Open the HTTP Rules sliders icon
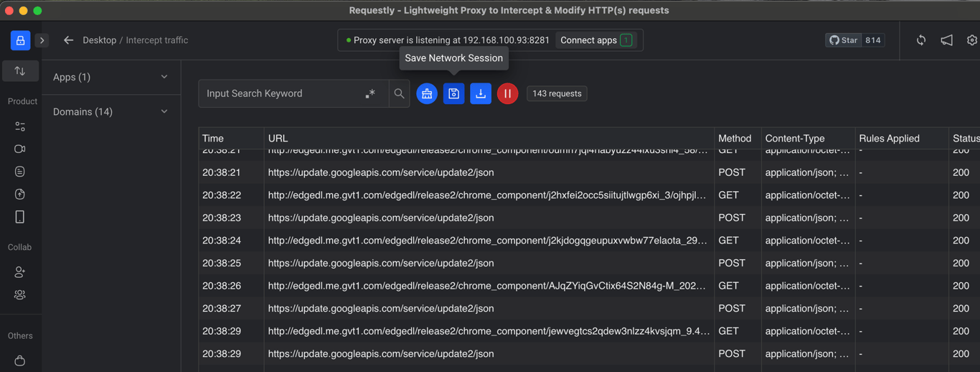The height and width of the screenshot is (372, 980). [20, 126]
